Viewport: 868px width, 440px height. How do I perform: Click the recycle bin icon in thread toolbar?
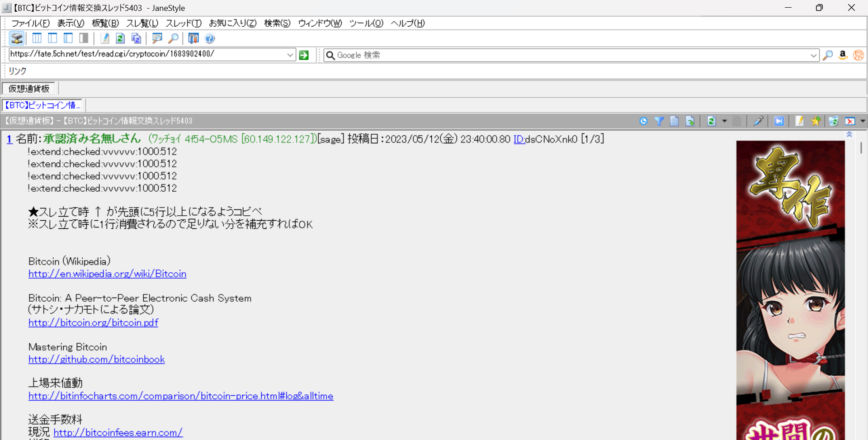click(x=833, y=121)
